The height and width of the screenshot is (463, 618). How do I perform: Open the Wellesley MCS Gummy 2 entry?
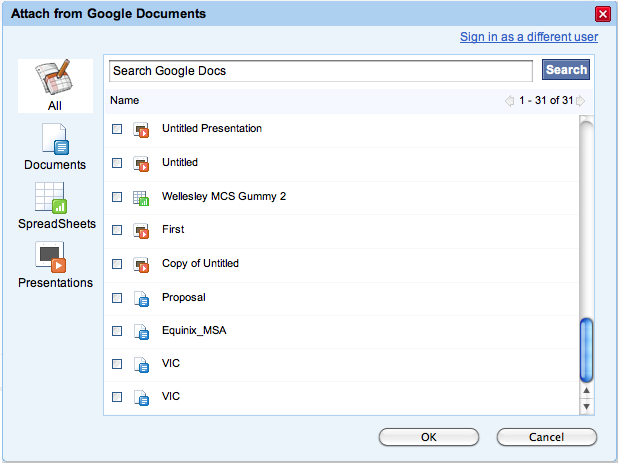click(224, 196)
